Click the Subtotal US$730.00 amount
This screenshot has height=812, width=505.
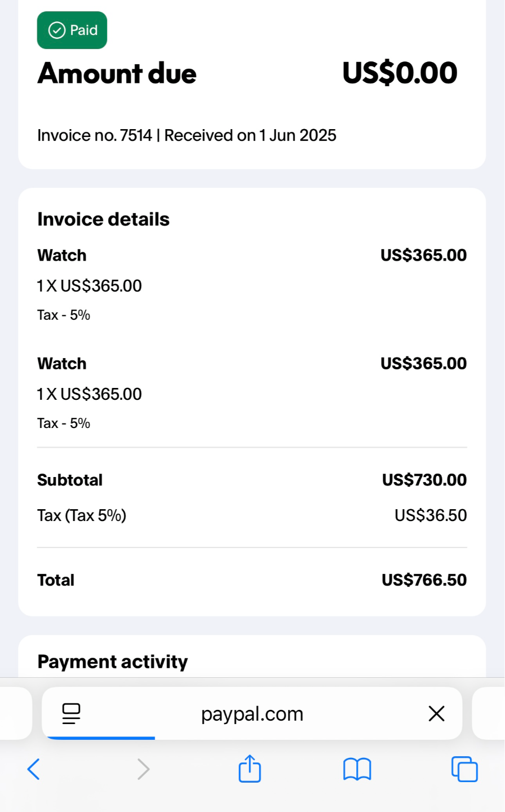[424, 480]
